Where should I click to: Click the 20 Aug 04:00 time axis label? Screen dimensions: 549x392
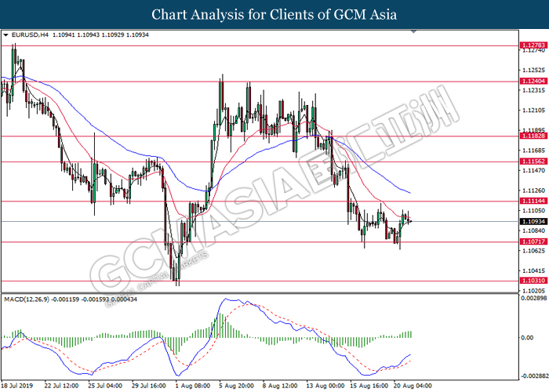(x=413, y=386)
